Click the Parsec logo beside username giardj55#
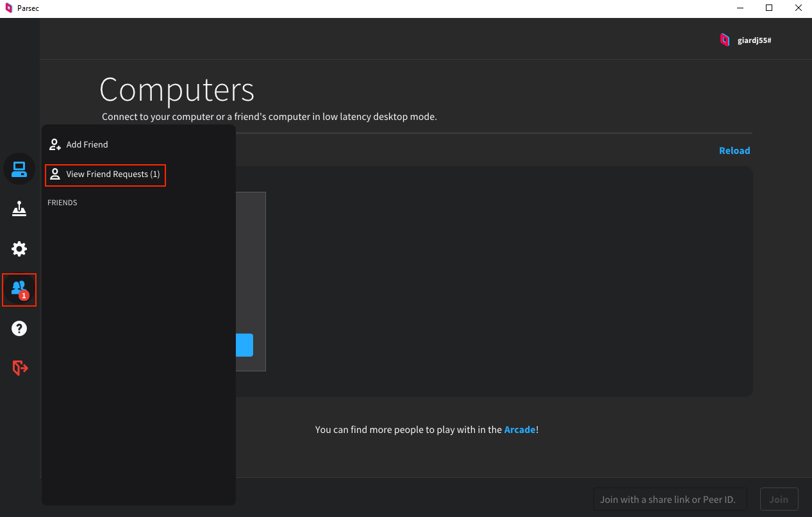 click(724, 40)
